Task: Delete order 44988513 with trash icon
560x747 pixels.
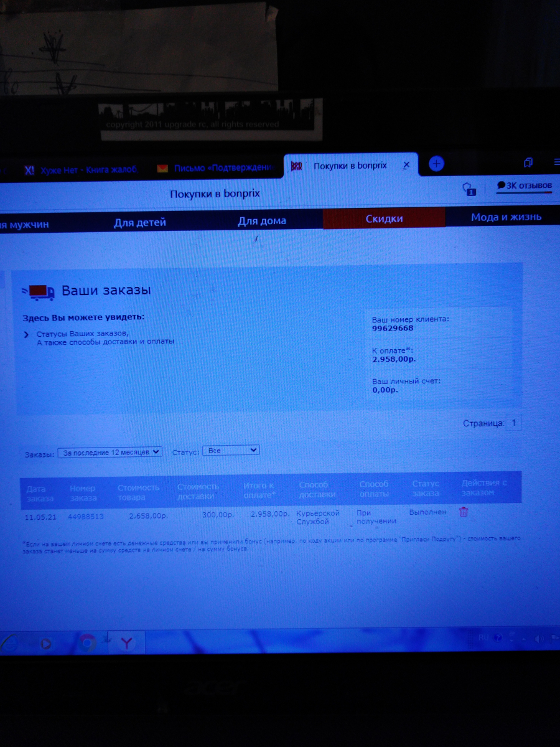Action: pos(464,512)
